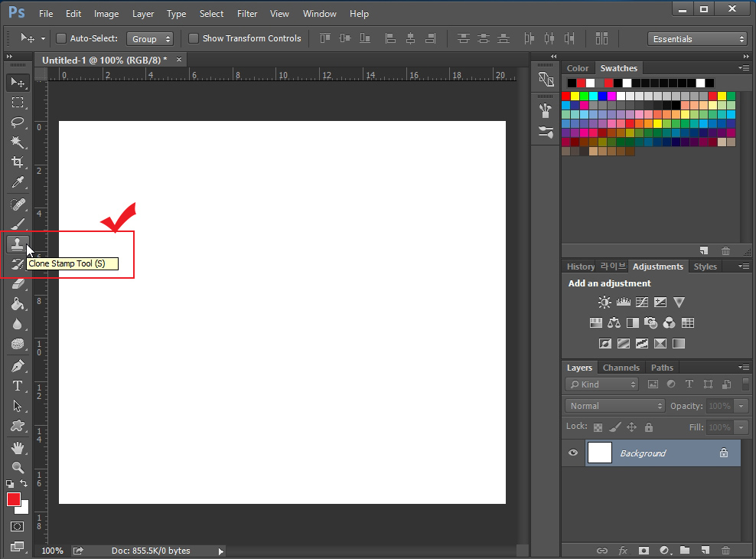Select the Path Selection tool
The image size is (756, 559).
18,406
